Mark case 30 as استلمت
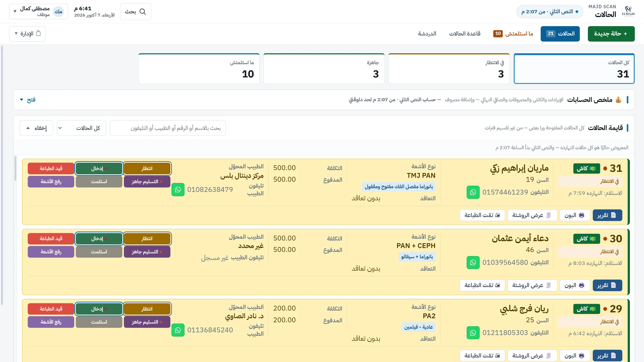The image size is (644, 362). [x=99, y=252]
